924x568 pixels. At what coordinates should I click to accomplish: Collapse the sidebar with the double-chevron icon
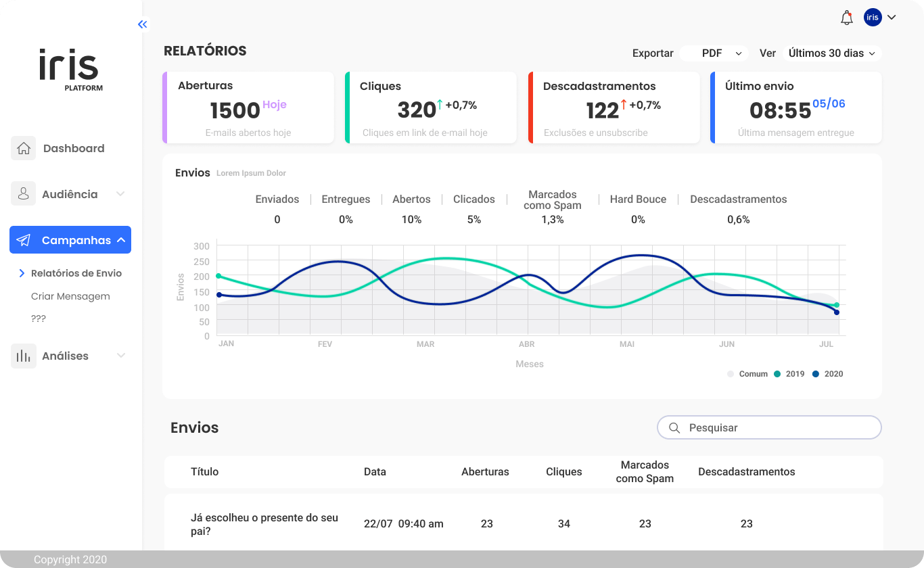point(142,24)
